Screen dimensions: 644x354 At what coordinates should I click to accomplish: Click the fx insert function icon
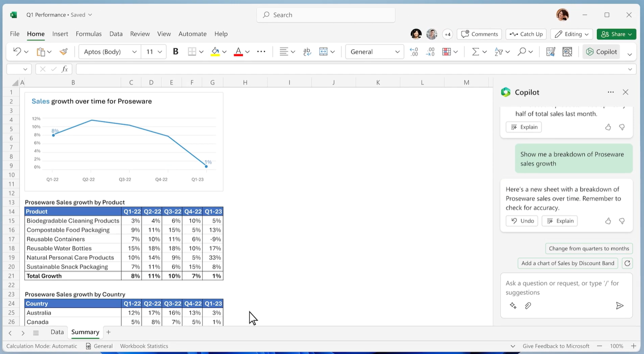[65, 69]
